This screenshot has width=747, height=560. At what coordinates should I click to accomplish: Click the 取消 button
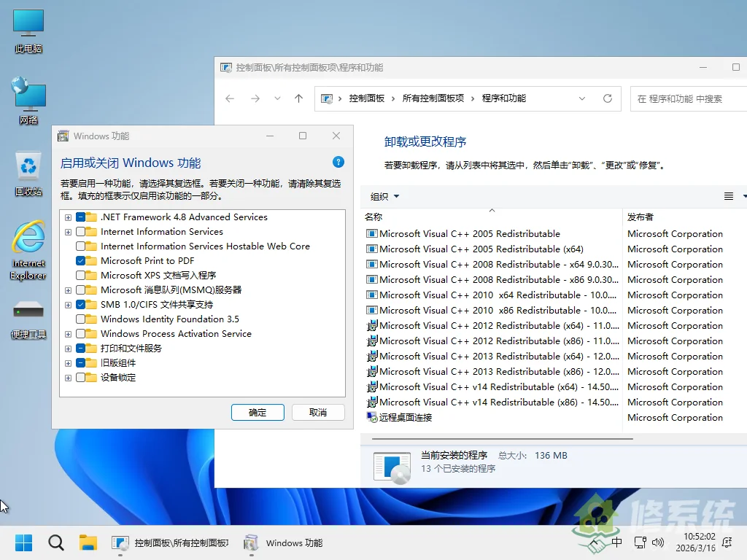[317, 412]
